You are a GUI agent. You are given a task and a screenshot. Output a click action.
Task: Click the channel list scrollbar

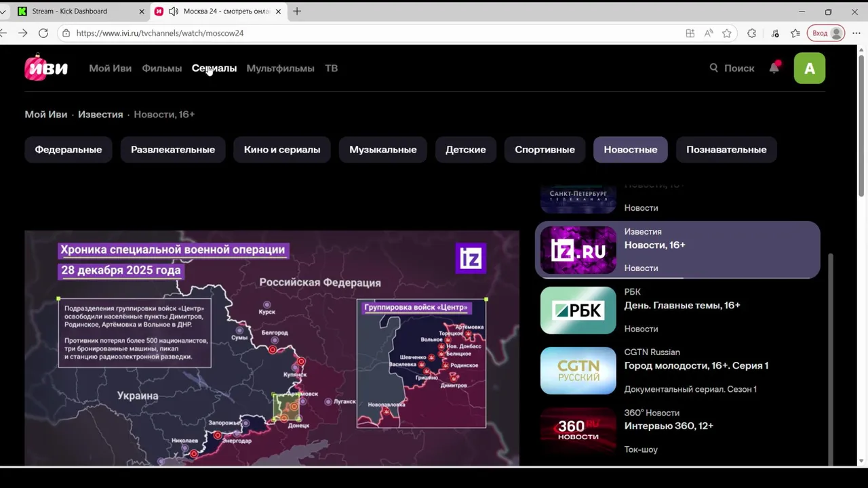pyautogui.click(x=831, y=359)
